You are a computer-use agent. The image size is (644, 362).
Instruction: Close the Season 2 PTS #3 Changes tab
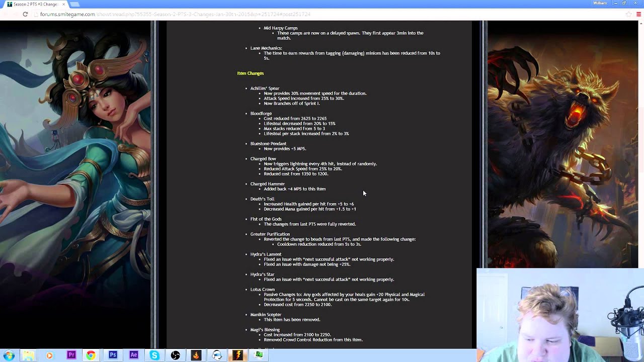point(63,4)
